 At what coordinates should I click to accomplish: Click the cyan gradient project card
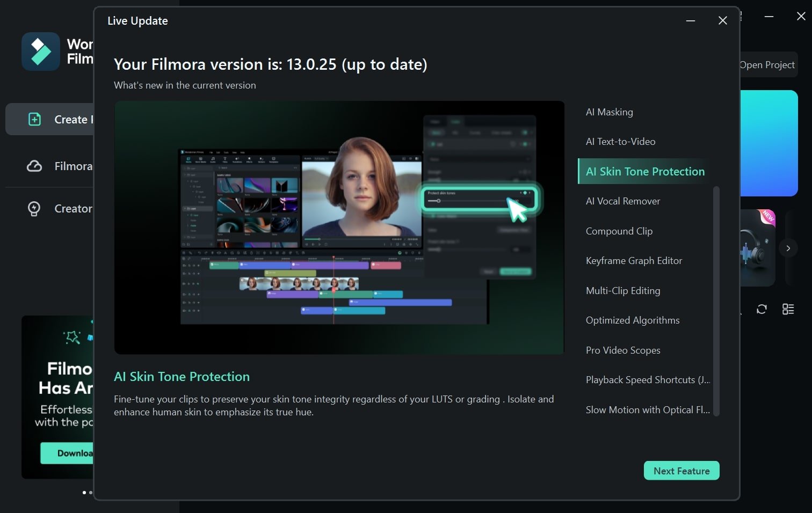pos(769,143)
